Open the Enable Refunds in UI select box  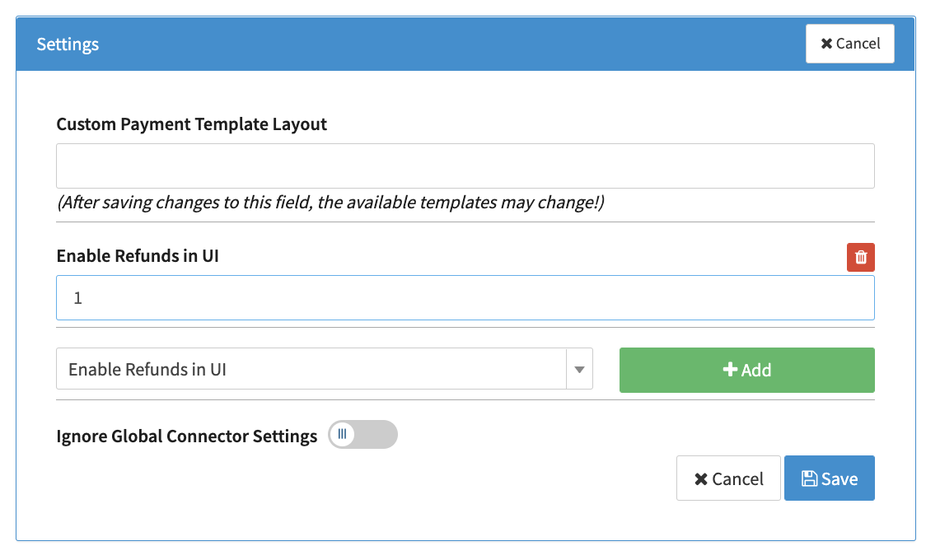311,369
